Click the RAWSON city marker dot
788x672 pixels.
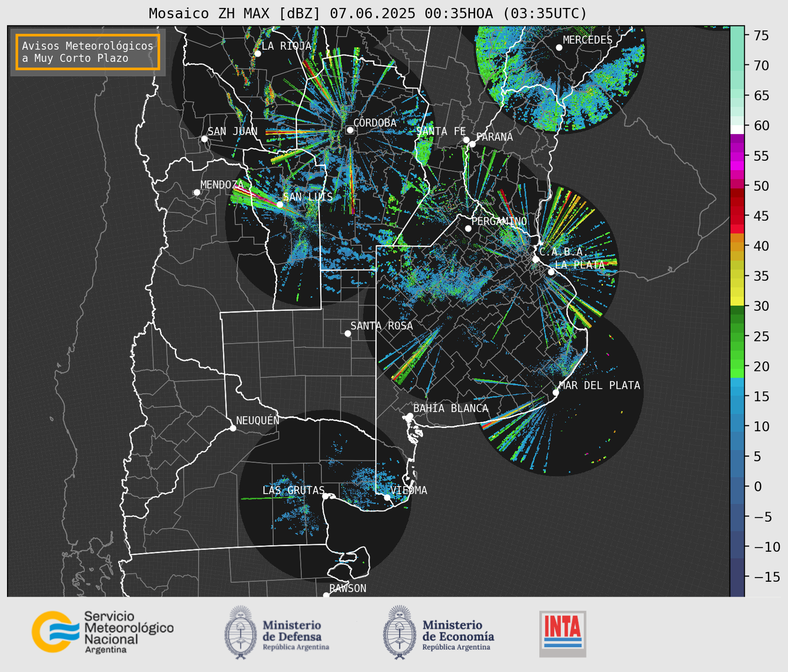tap(326, 595)
